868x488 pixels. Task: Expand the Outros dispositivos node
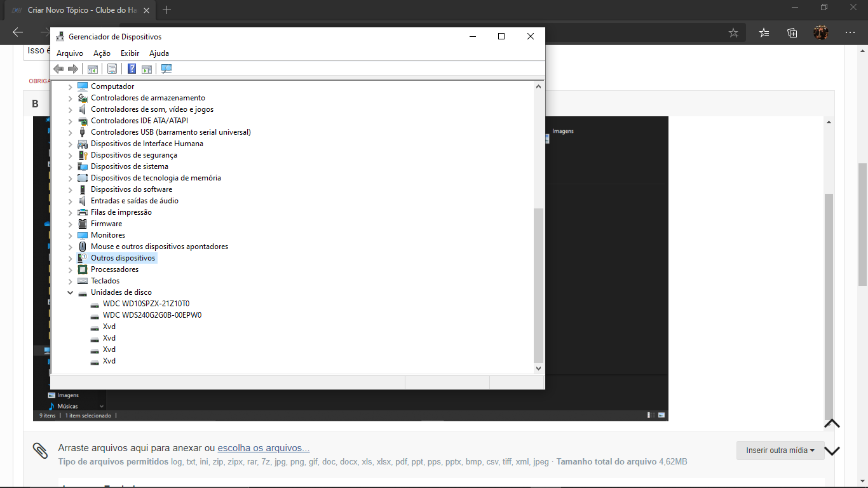coord(70,258)
